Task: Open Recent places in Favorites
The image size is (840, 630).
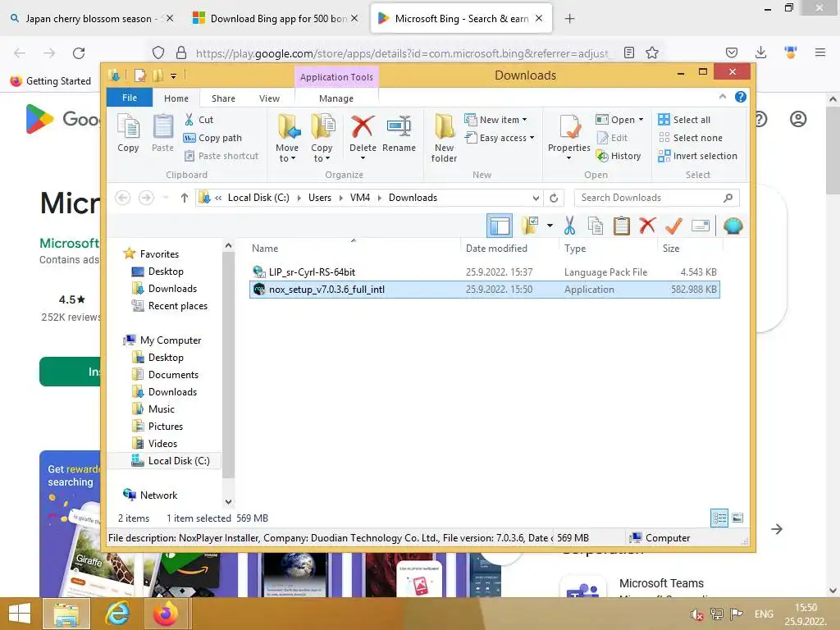Action: (x=177, y=305)
